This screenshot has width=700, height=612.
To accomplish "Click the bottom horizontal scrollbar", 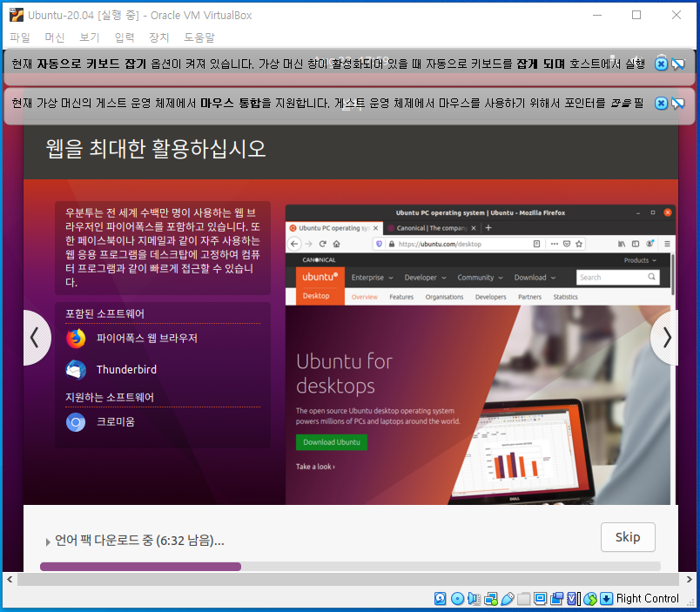I will 348,579.
